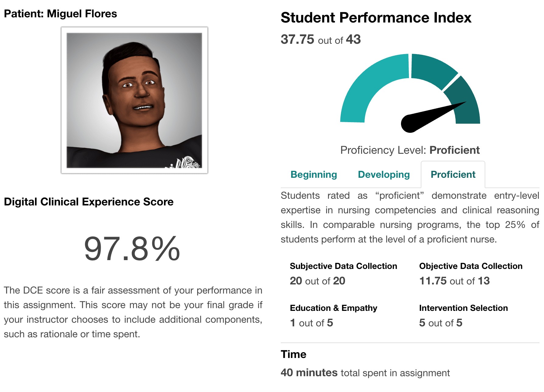This screenshot has height=392, width=544.
Task: Open the Beginning proficiency tab
Action: tap(314, 174)
